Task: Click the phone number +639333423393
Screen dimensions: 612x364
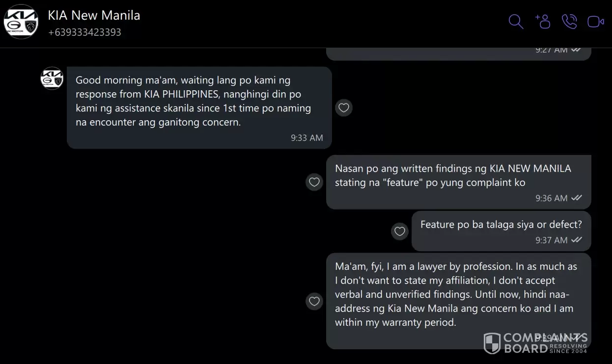Action: [84, 32]
